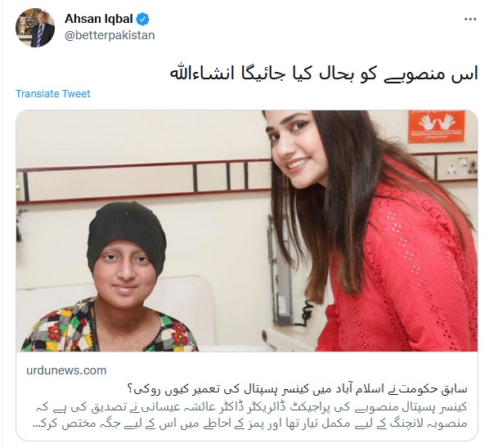Viewport: 489px width, 448px height.
Task: Click the child's colorful patterned dress
Action: tap(109, 327)
